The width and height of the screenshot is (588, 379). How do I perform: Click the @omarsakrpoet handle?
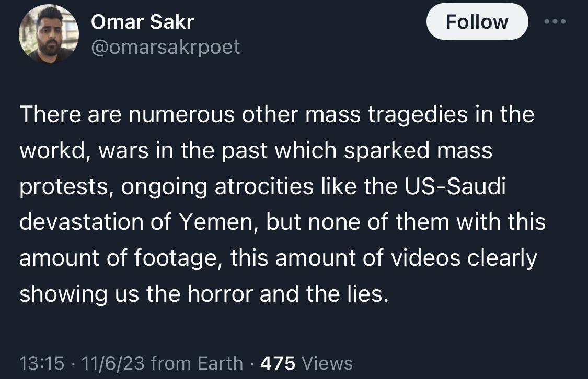165,47
